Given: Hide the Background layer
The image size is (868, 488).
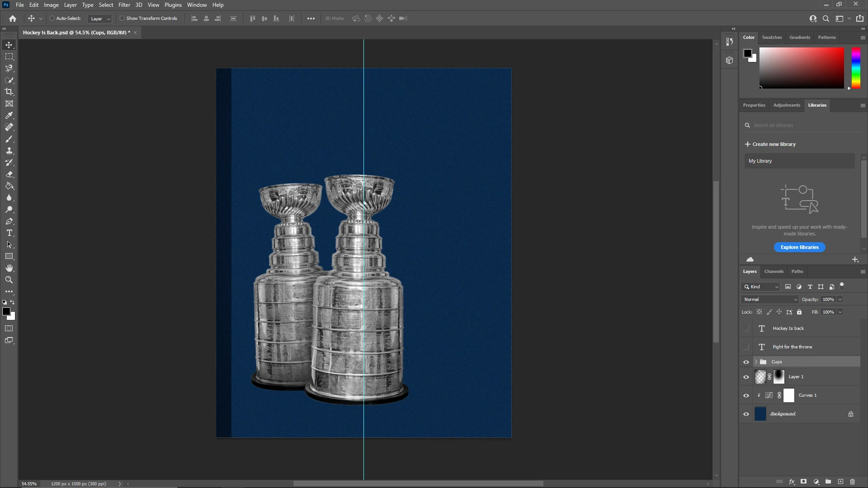Looking at the screenshot, I should coord(746,414).
